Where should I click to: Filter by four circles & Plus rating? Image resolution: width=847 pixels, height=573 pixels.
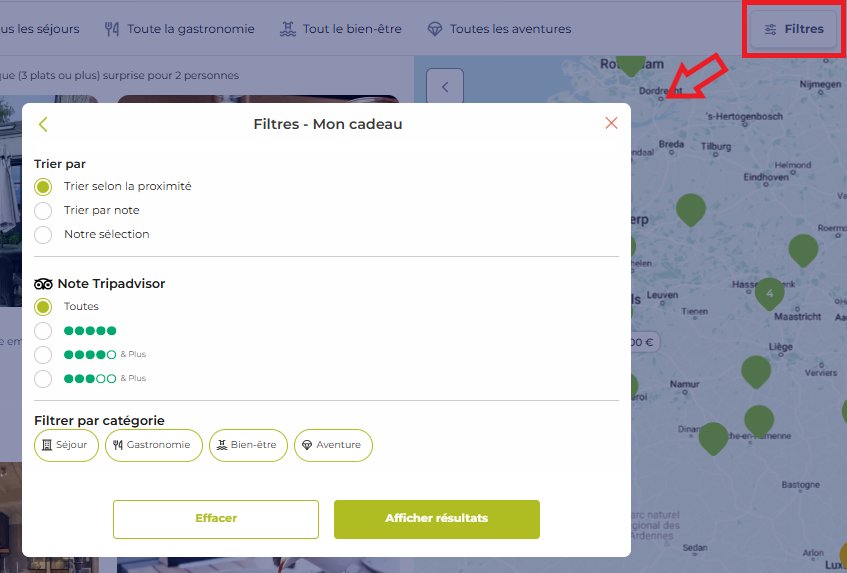(43, 355)
